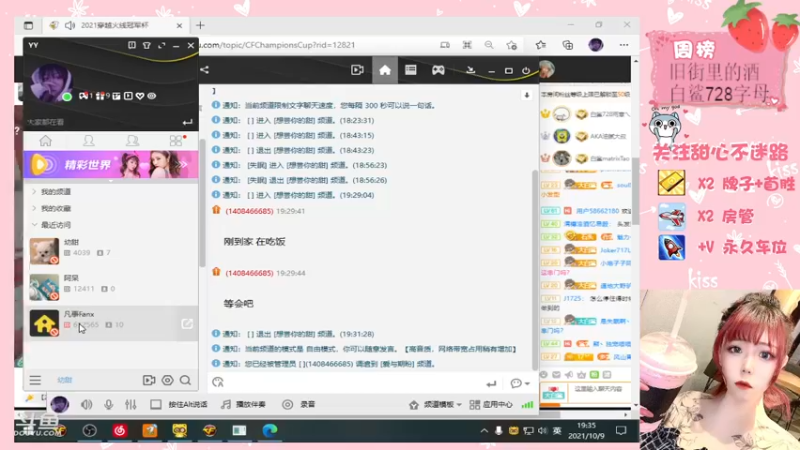Click the video camera icon in YY bottom bar

[x=148, y=380]
